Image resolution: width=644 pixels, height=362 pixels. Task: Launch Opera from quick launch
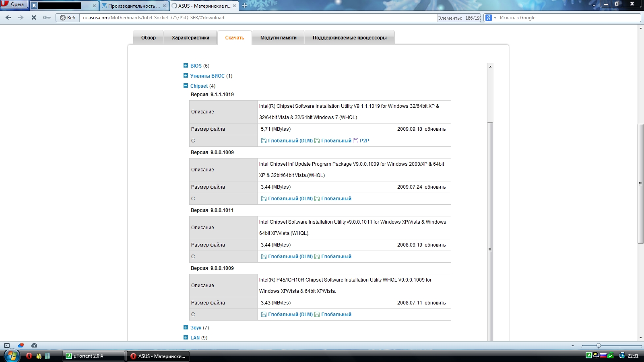[x=29, y=356]
